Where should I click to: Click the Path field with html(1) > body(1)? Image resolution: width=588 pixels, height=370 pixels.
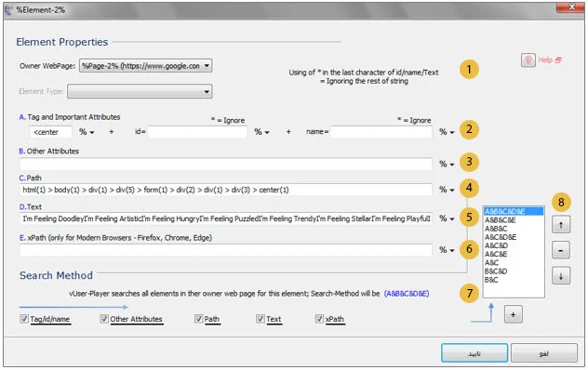(x=226, y=190)
